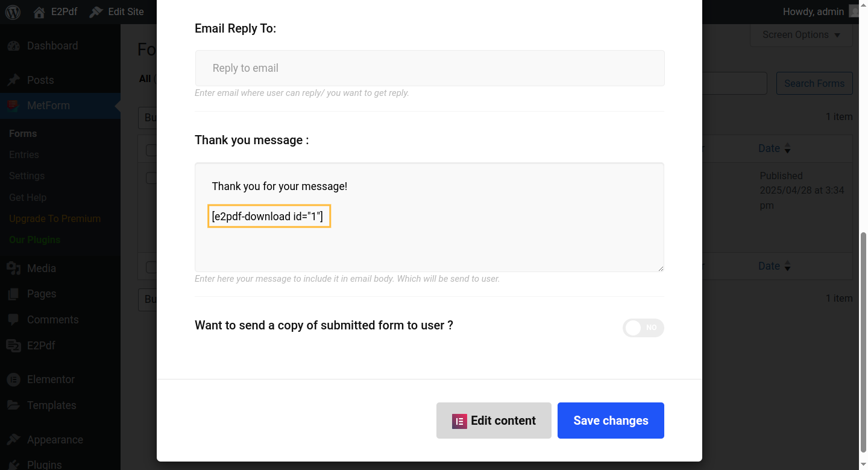The height and width of the screenshot is (470, 868).
Task: Click the Templates folder icon
Action: 13,405
